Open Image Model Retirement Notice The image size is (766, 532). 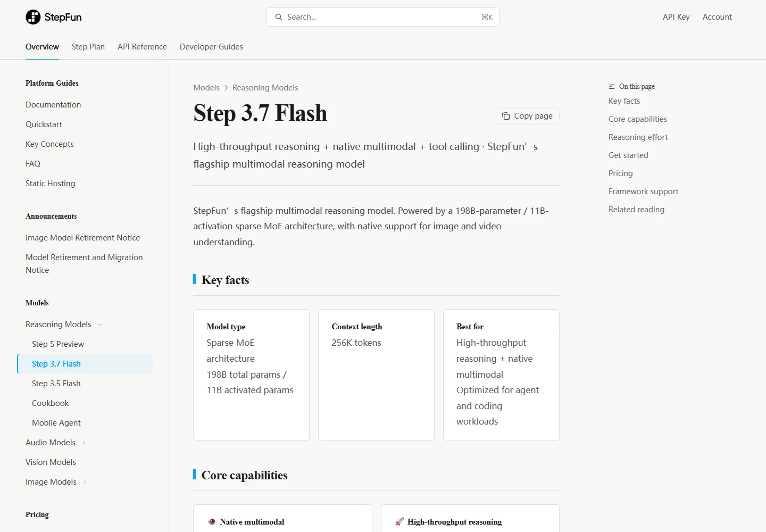coord(82,238)
